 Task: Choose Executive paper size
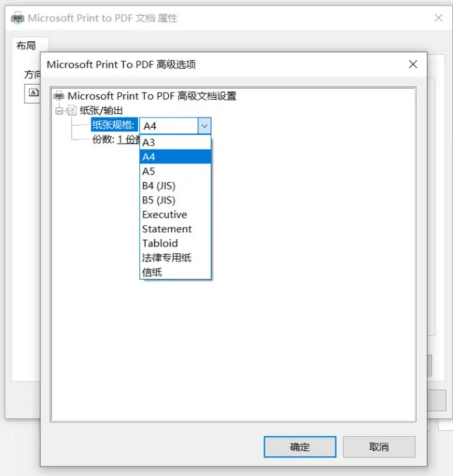point(176,214)
